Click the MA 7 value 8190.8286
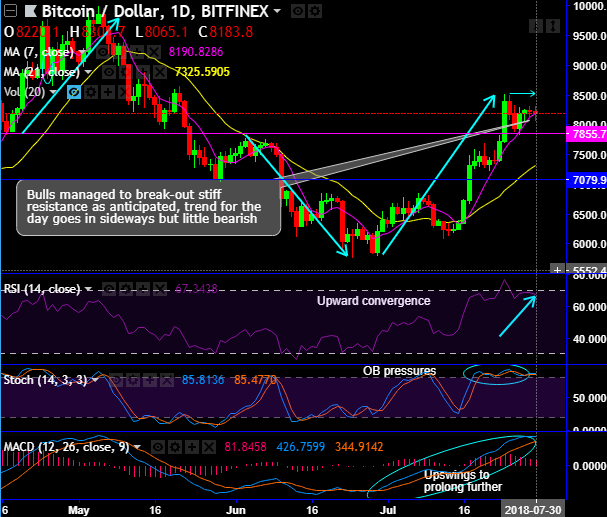The width and height of the screenshot is (607, 517). tap(195, 52)
